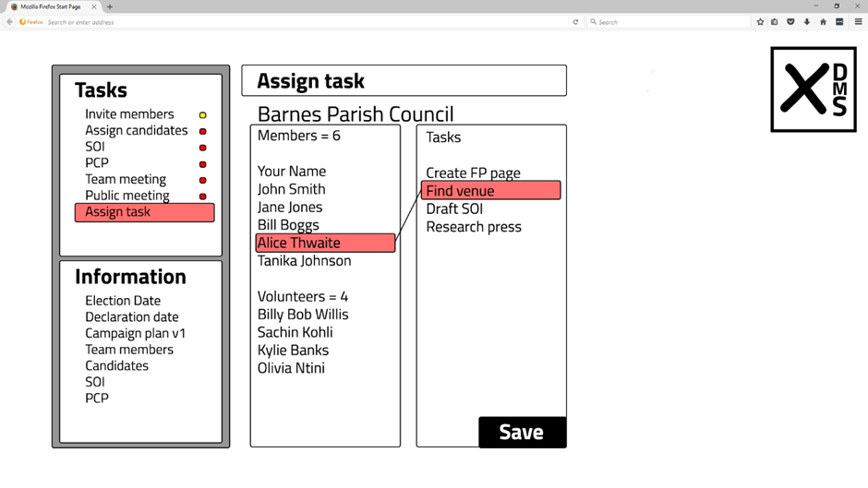Click the browser back arrow
868x488 pixels.
tap(10, 22)
